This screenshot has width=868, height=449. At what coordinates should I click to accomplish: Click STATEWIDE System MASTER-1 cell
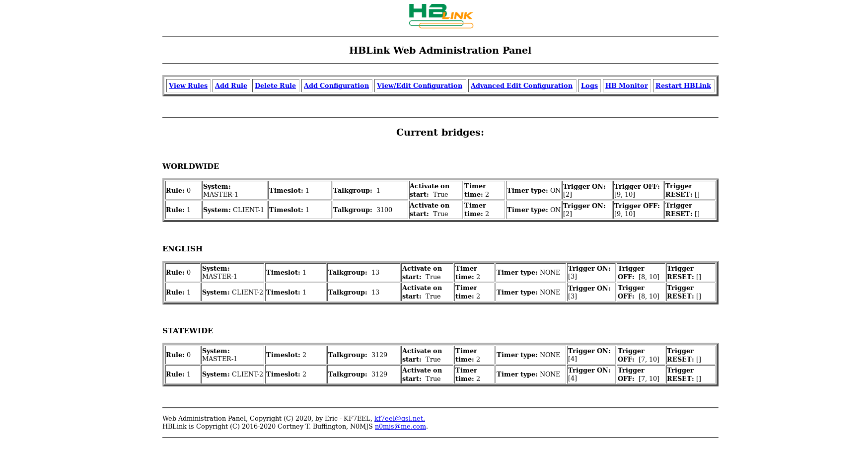point(232,355)
